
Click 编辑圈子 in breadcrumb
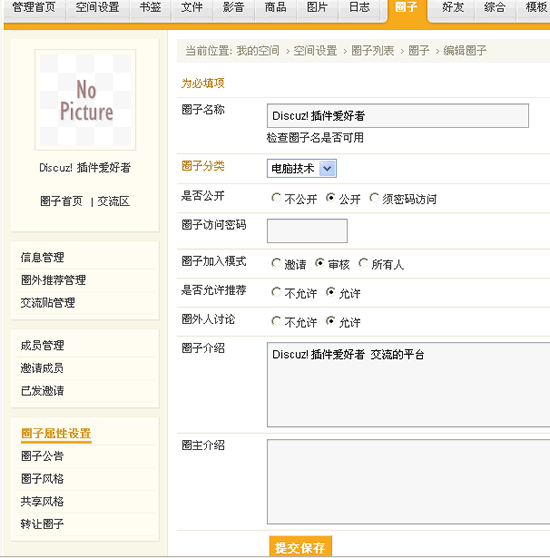[465, 51]
